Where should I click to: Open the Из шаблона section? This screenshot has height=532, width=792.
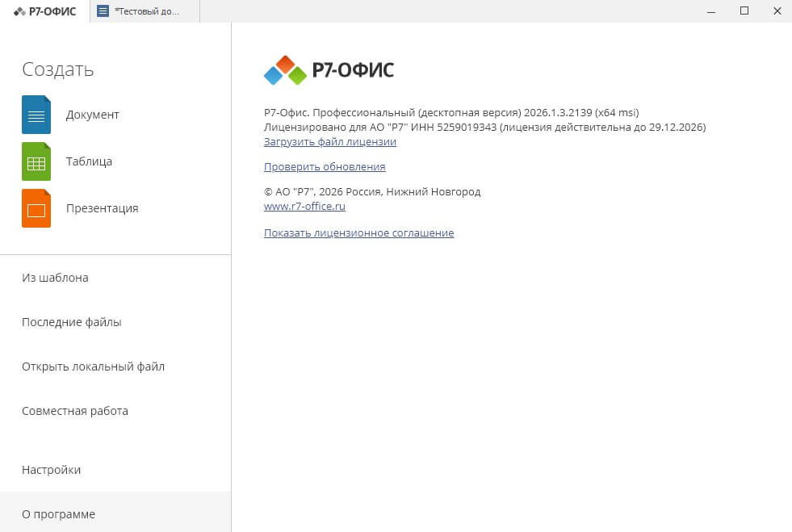tap(115, 278)
